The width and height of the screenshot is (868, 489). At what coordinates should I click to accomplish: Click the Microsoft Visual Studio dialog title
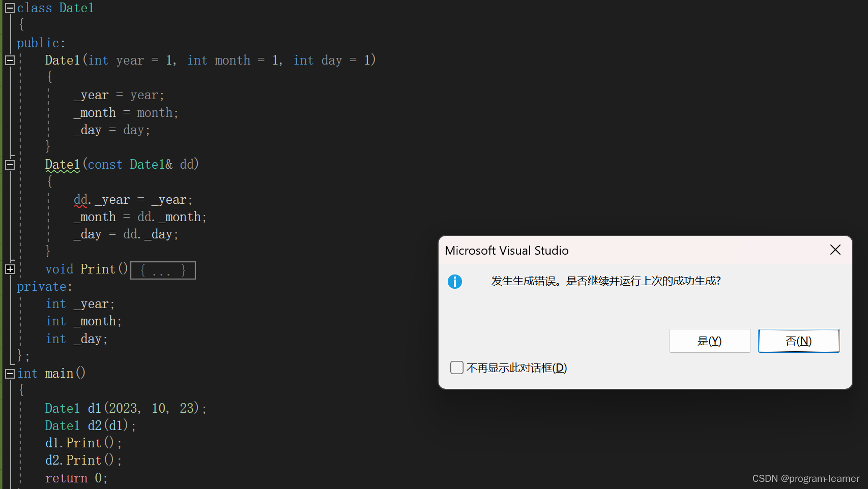point(507,250)
